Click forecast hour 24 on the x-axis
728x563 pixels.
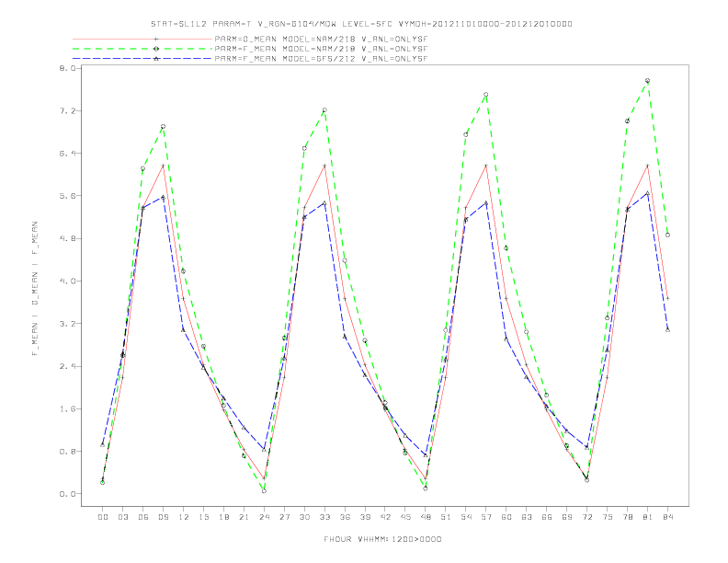coord(264,517)
